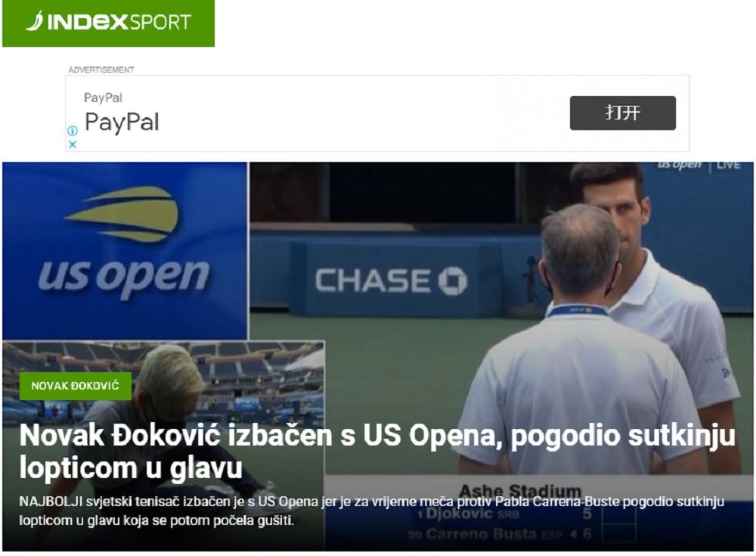Open headline about Đoković izbačen s US Opena
The image size is (756, 556).
(377, 452)
